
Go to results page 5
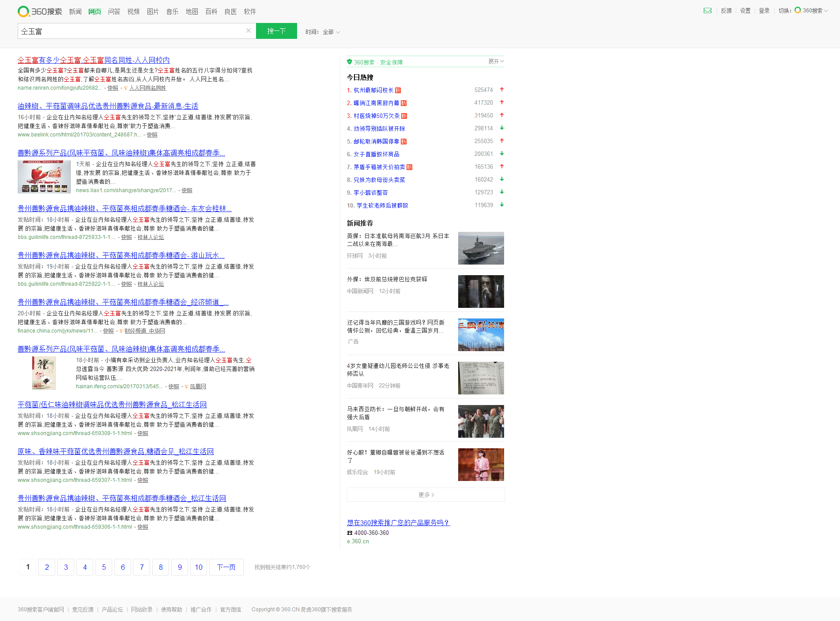(x=104, y=567)
